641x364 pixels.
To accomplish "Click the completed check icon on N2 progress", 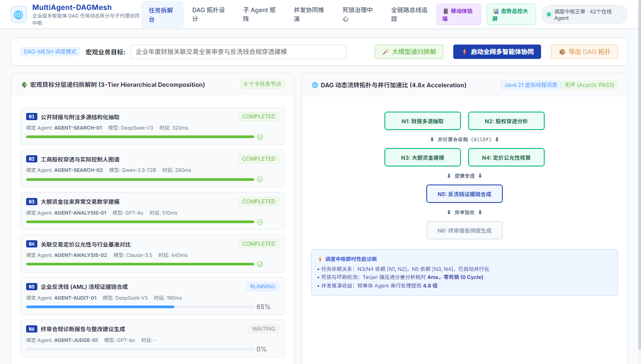I will coord(260,179).
